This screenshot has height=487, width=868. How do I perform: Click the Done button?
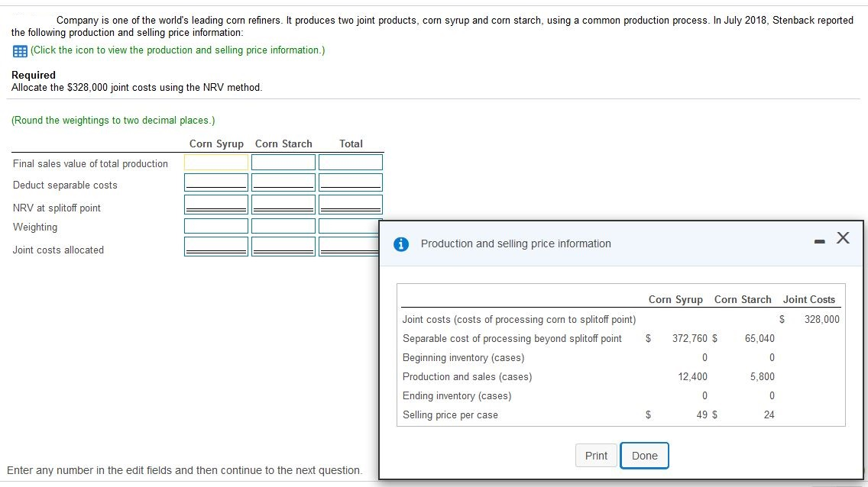click(644, 456)
